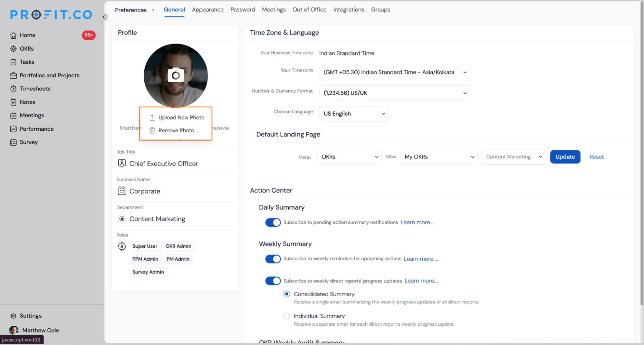Viewport: 644px width, 345px height.
Task: Click the Business Name building icon
Action: point(122,191)
